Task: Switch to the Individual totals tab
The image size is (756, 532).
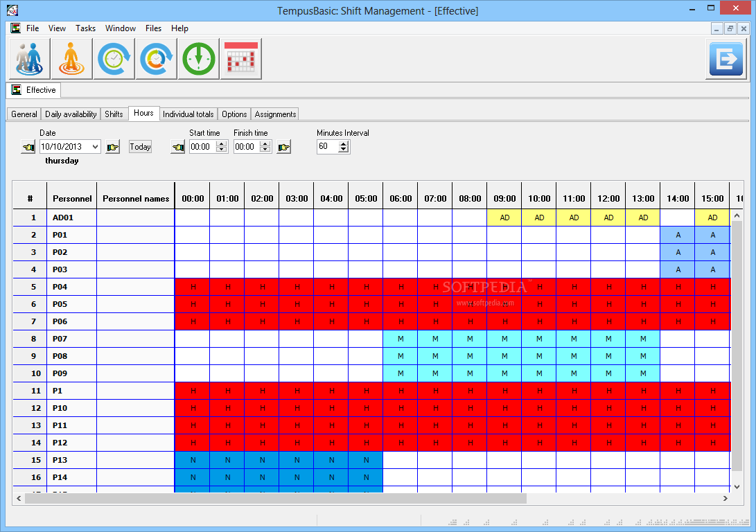Action: click(188, 114)
